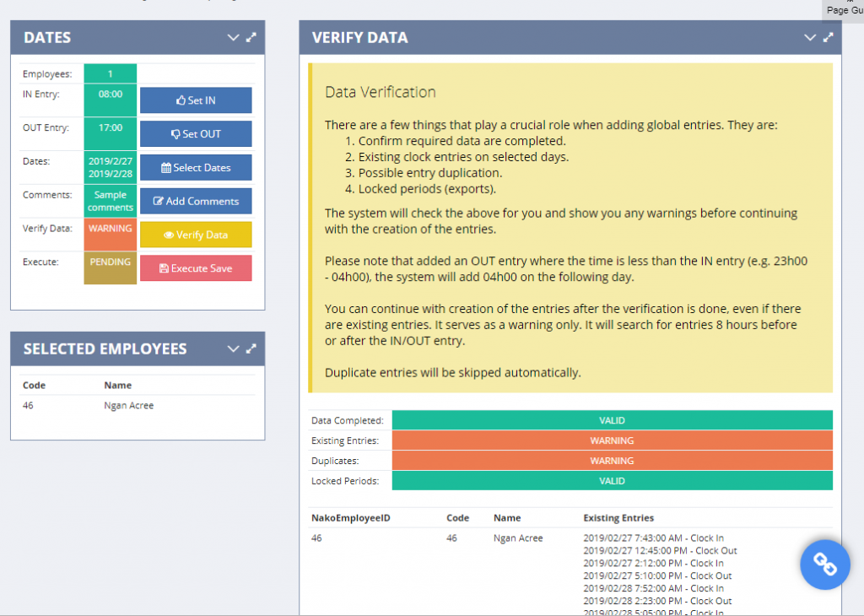Screen dimensions: 864x616
Task: Click the thumbs-down icon on Set OUT
Action: point(175,133)
